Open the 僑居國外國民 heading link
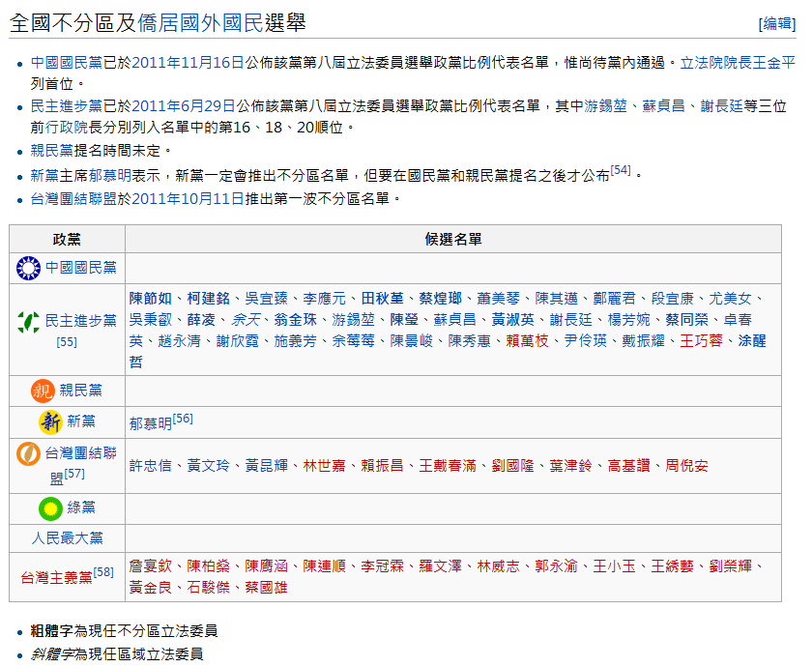Viewport: 812px width, 667px height. [x=200, y=23]
